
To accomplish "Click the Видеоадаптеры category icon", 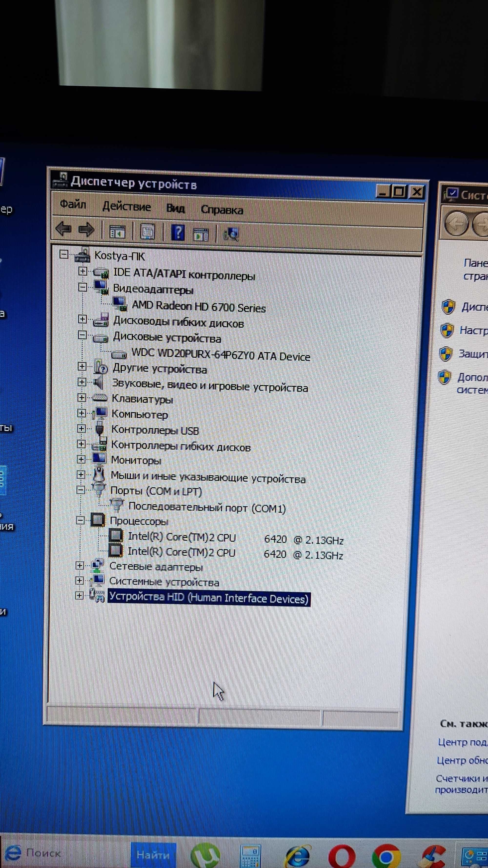I will point(101,288).
